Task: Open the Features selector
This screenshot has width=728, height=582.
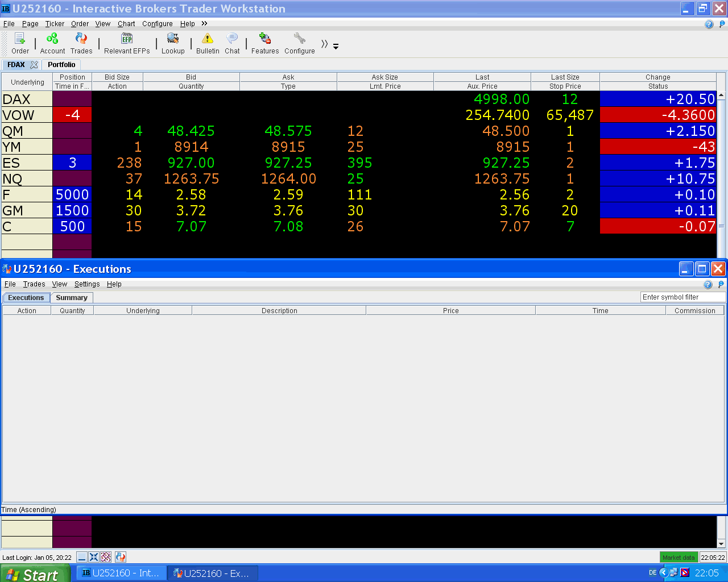Action: pyautogui.click(x=265, y=43)
